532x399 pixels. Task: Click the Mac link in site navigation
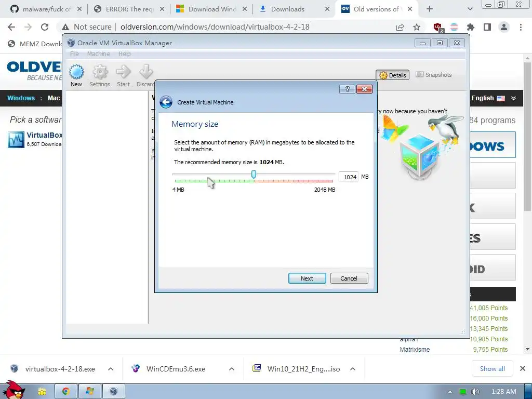(54, 98)
